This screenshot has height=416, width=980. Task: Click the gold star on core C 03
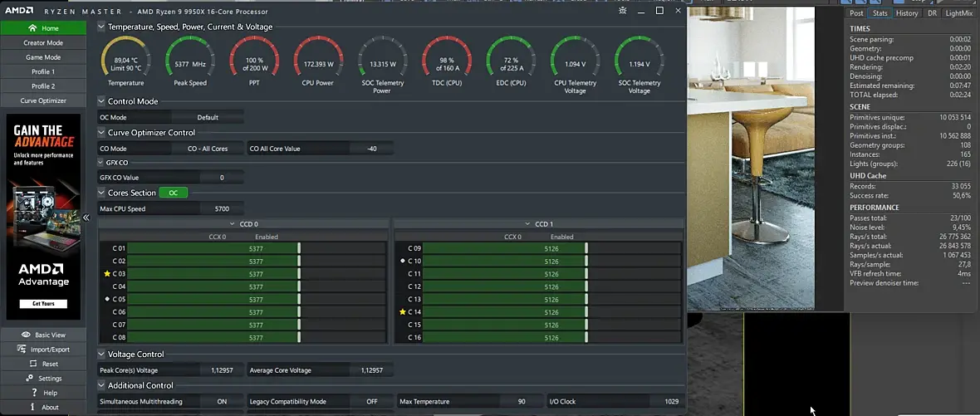click(107, 273)
